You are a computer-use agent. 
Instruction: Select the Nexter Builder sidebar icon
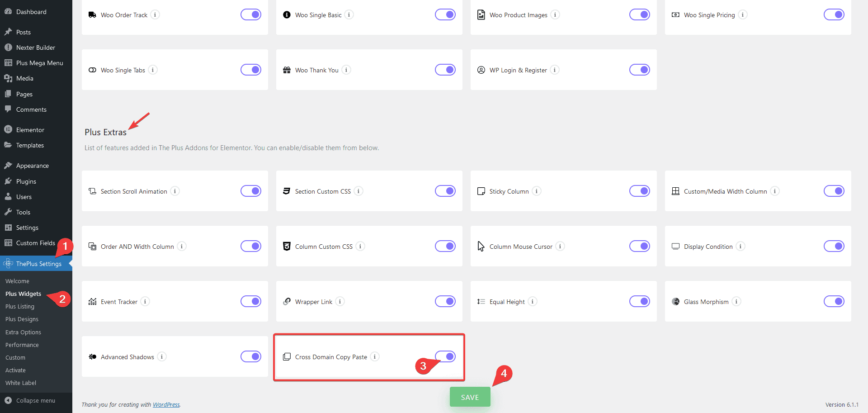9,47
